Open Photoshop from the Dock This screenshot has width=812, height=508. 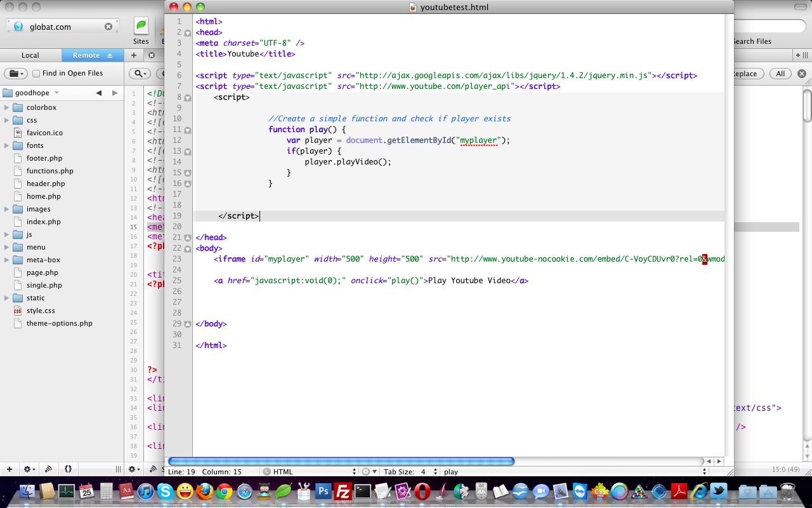tap(323, 491)
